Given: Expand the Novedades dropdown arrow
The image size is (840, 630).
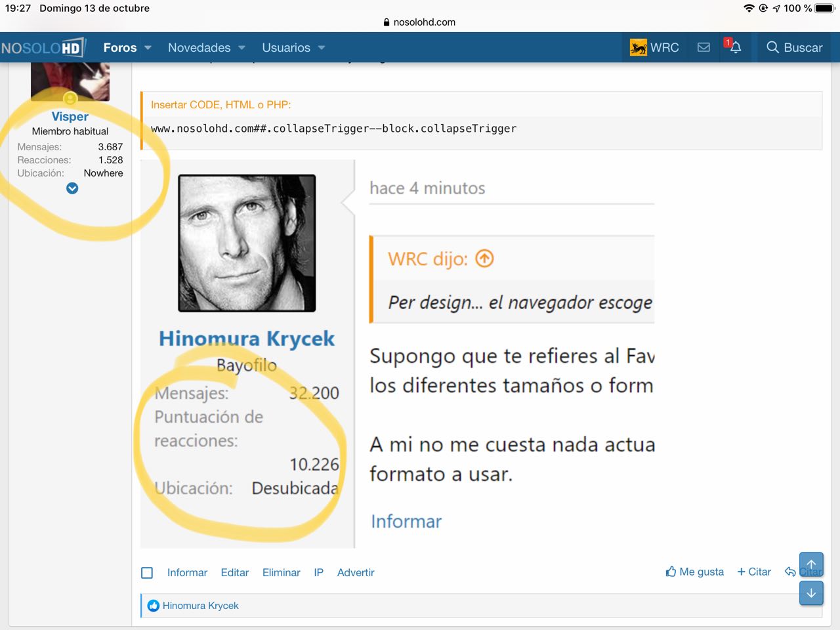Looking at the screenshot, I should click(242, 48).
